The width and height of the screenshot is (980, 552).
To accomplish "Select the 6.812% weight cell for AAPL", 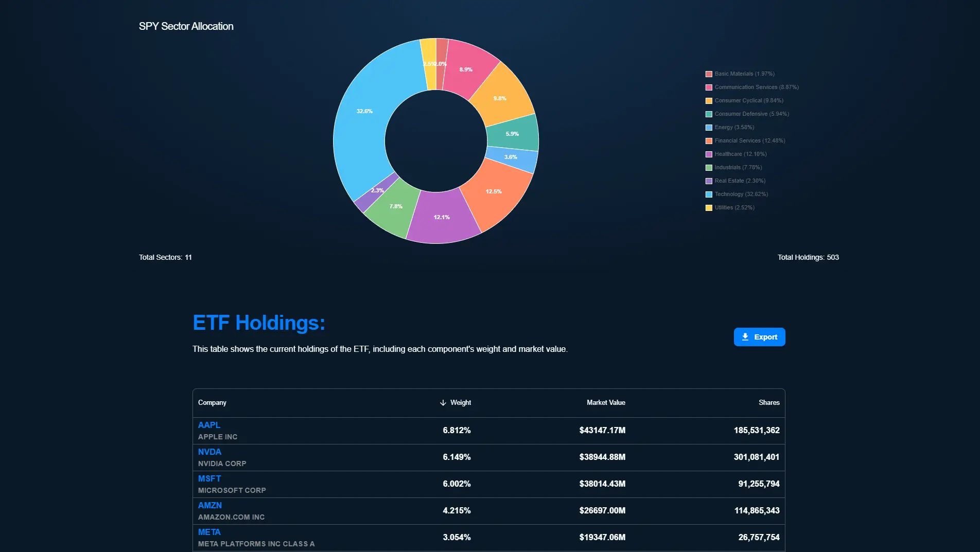I will tap(457, 431).
